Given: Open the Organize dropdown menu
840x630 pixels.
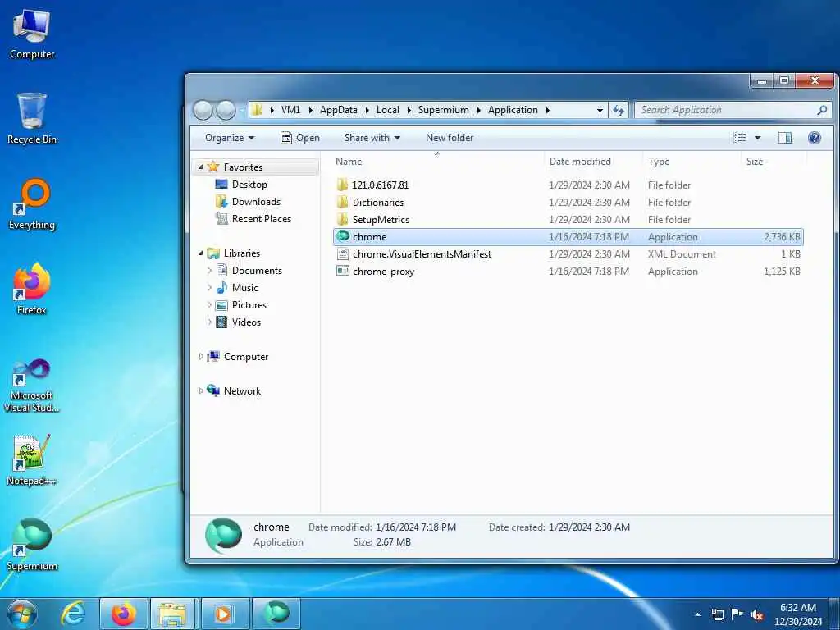Looking at the screenshot, I should [230, 138].
